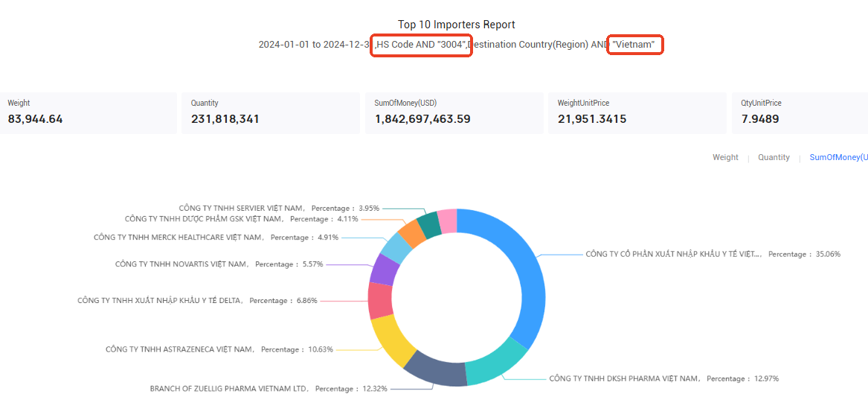Click label CÔNG TY TNHH XUẤT NHẬP KHẨU Y TẾ DELTA
The image size is (868, 417).
[161, 301]
